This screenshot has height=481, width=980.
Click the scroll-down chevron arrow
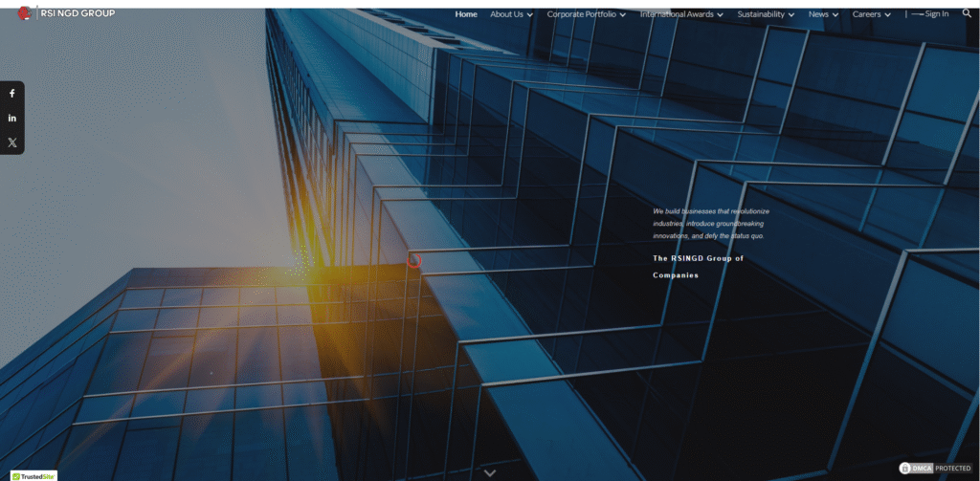pos(490,473)
